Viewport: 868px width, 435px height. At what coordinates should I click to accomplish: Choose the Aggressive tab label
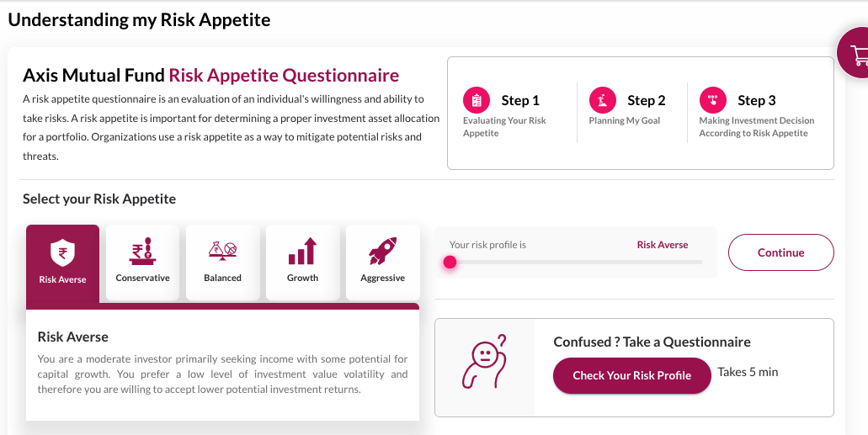pos(382,278)
